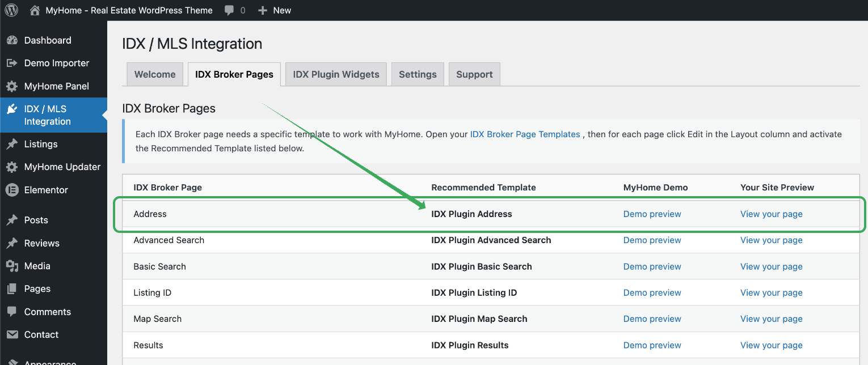Open the IDX Plugin Widgets tab
This screenshot has width=868, height=365.
point(336,74)
